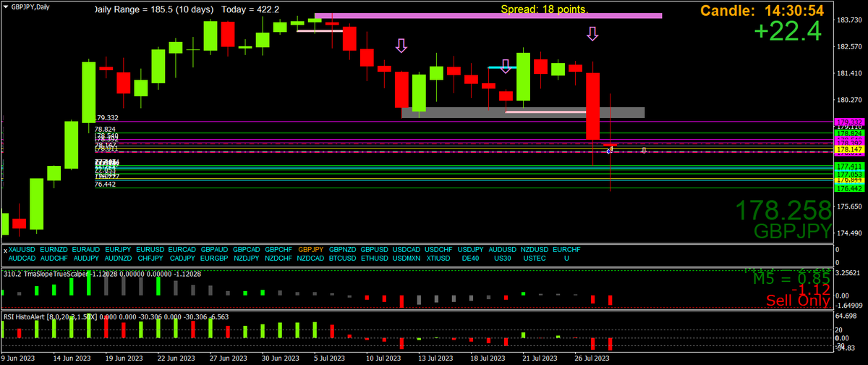The image size is (868, 365).
Task: Choose the AUDCAD symbol
Action: [22, 258]
